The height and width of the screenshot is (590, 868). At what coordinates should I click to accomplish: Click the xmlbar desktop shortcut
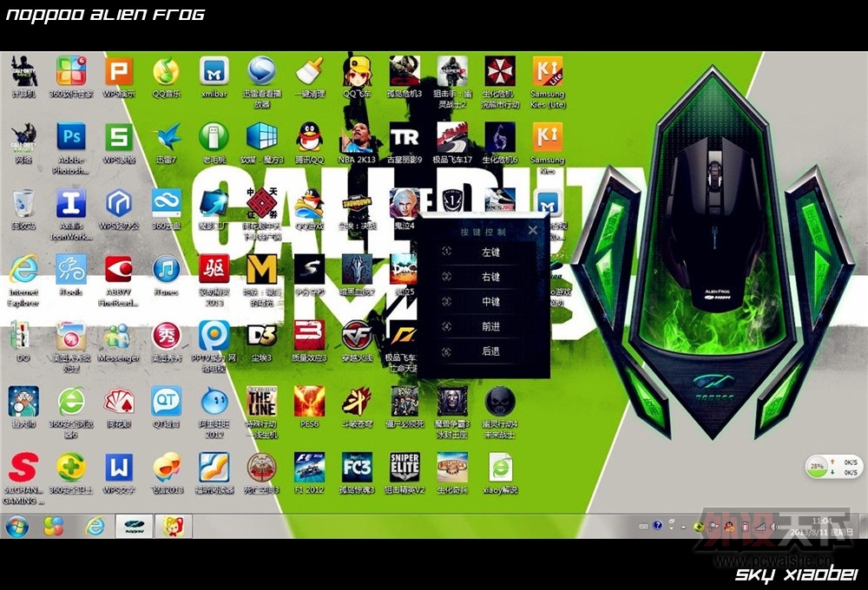coord(214,71)
